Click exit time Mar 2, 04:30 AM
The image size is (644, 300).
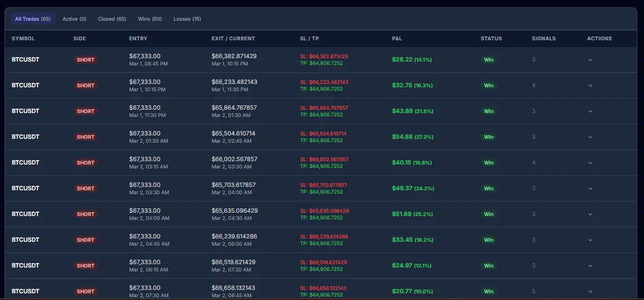[x=231, y=218]
